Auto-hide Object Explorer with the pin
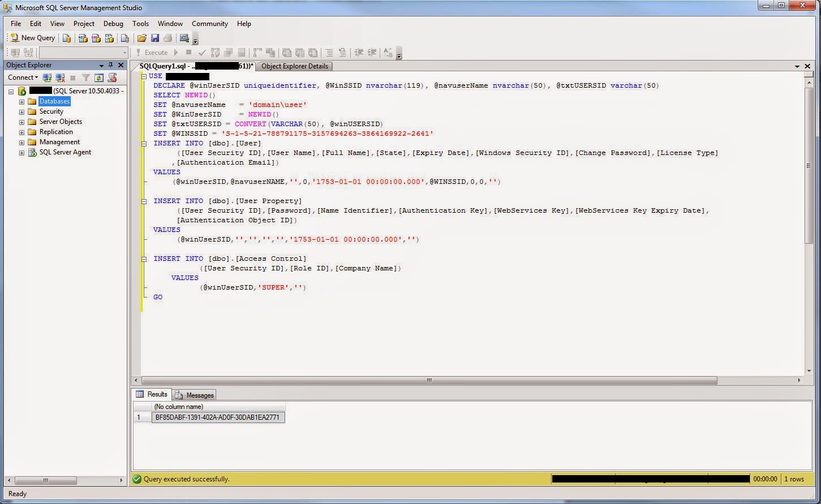The height and width of the screenshot is (504, 821). tap(111, 65)
